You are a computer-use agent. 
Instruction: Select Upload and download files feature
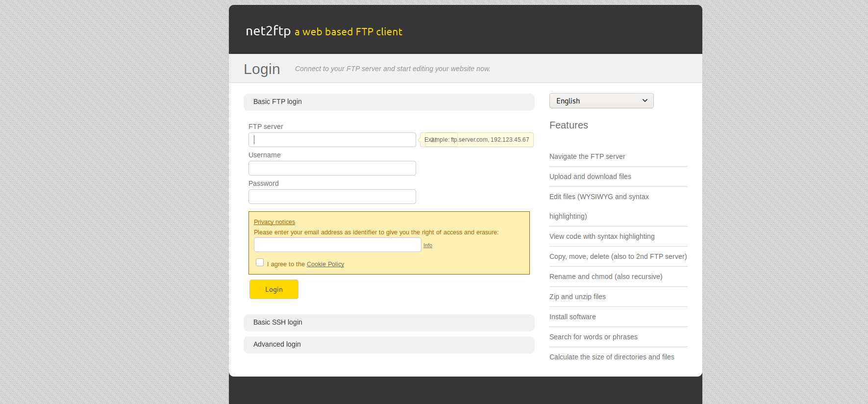590,177
